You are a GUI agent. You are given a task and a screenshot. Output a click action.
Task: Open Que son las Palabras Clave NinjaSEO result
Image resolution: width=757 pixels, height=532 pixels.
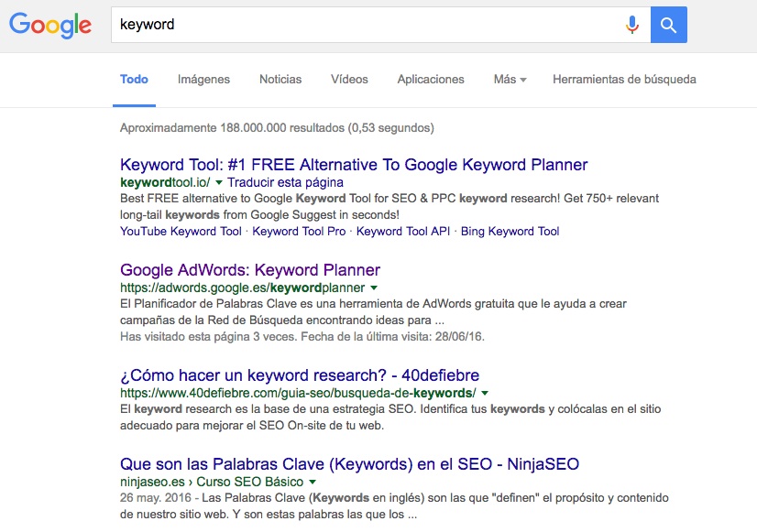coord(349,463)
